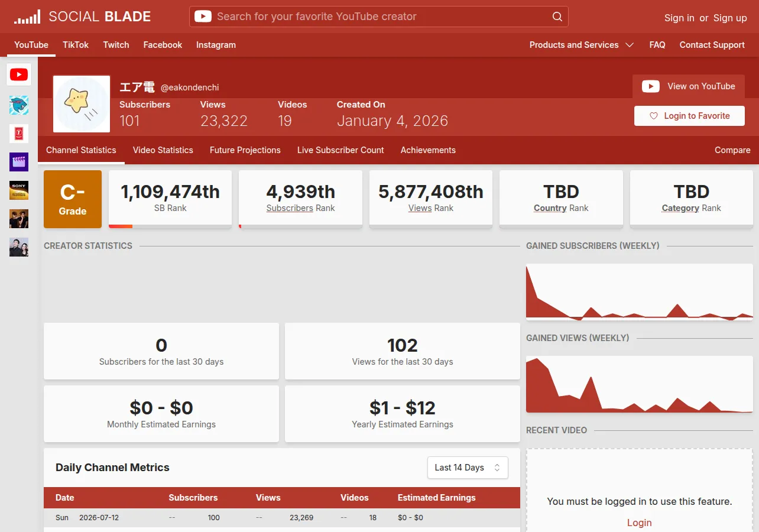Open the Last 14 Days dropdown
This screenshot has height=532, width=759.
[x=468, y=468]
